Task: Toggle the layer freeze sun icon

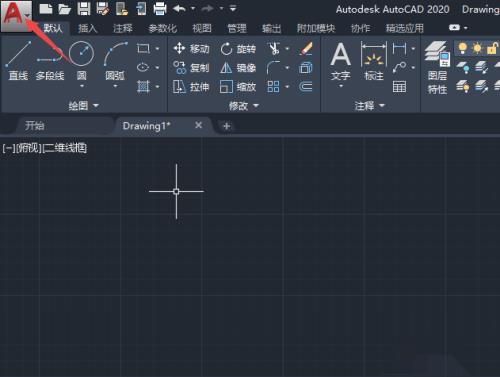Action: [x=477, y=48]
